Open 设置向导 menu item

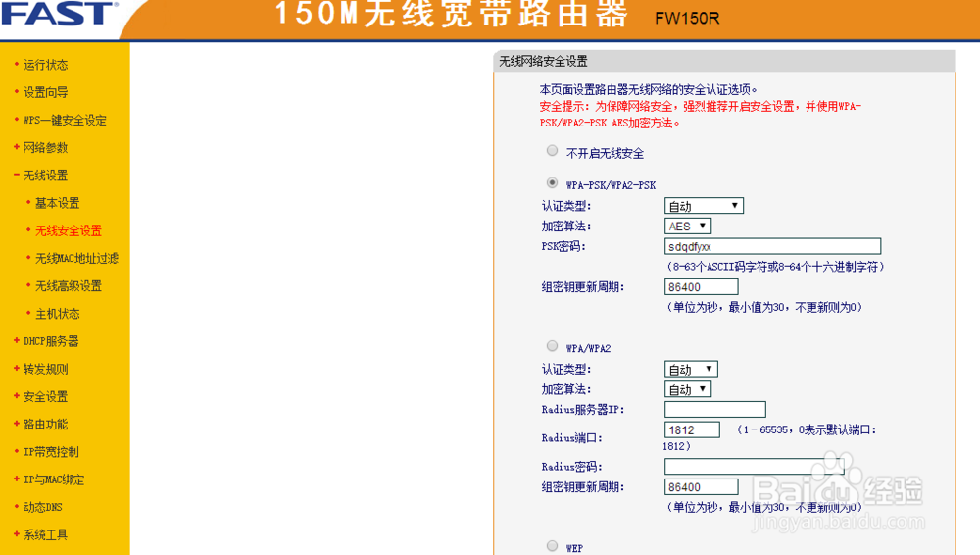[x=45, y=92]
